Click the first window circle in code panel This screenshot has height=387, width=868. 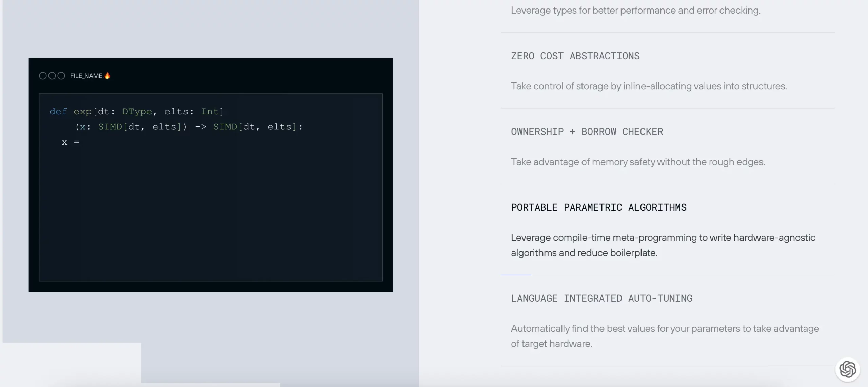click(43, 76)
